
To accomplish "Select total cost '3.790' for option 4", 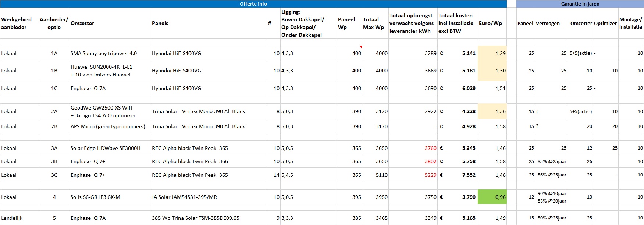I will pyautogui.click(x=458, y=197).
